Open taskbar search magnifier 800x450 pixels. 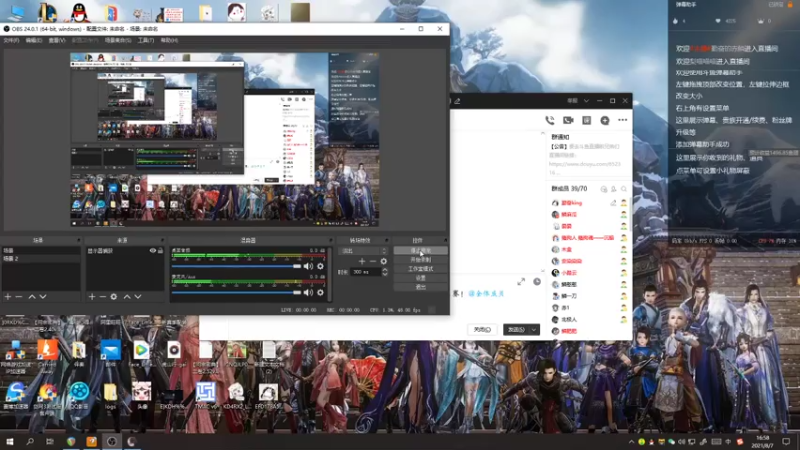click(30, 441)
